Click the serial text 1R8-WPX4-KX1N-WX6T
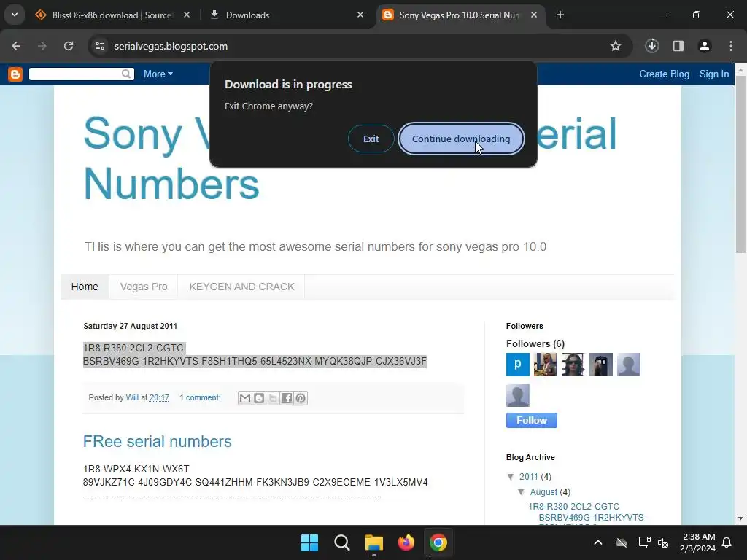 [x=136, y=469]
